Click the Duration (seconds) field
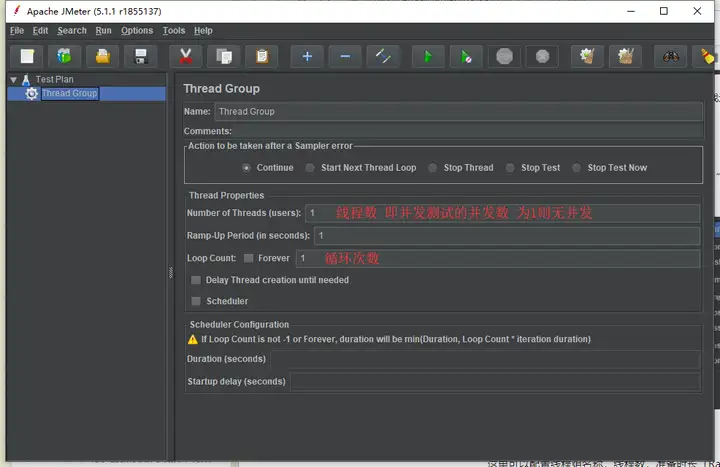Screen dimensions: 720x467 [x=485, y=359]
